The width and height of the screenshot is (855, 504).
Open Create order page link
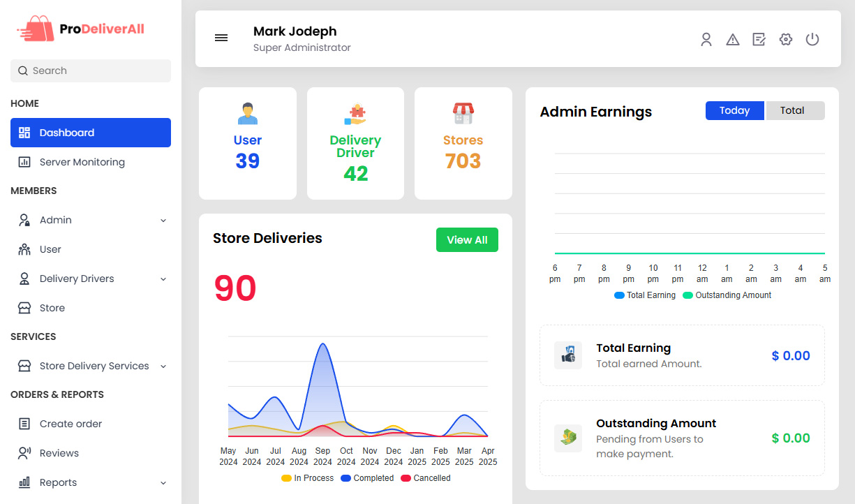tap(70, 424)
